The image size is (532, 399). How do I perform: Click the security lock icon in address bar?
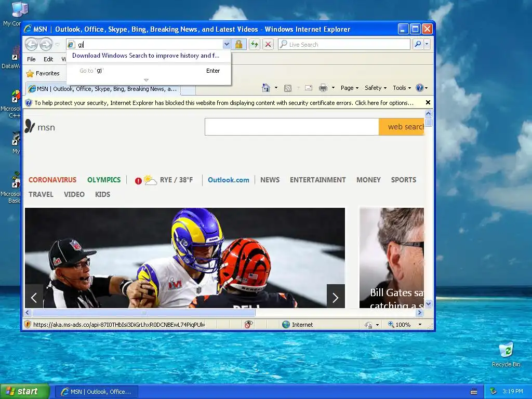pyautogui.click(x=239, y=45)
